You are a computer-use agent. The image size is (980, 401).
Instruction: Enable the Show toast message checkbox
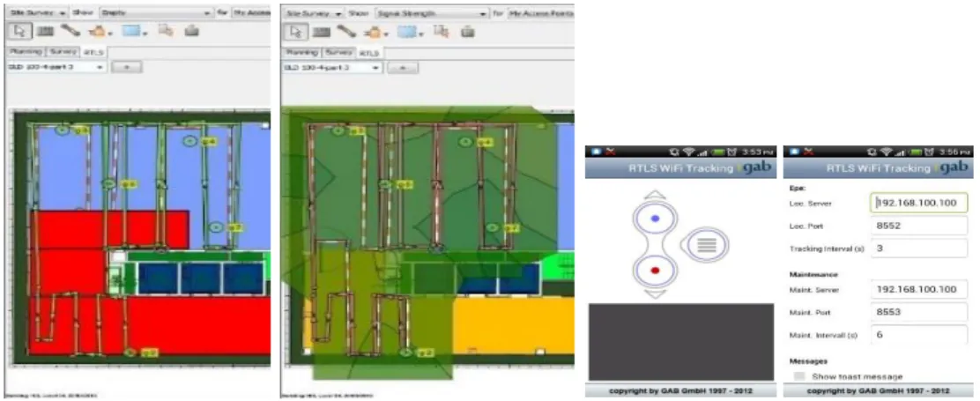tap(798, 376)
